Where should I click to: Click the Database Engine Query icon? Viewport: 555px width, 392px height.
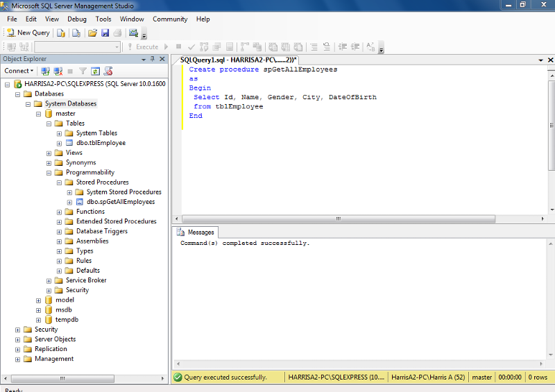coord(61,33)
